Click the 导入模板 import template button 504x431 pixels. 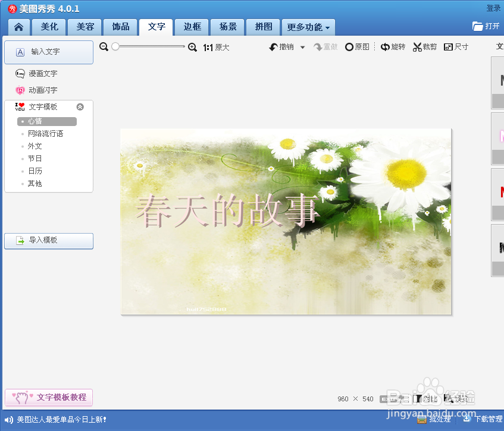[48, 241]
